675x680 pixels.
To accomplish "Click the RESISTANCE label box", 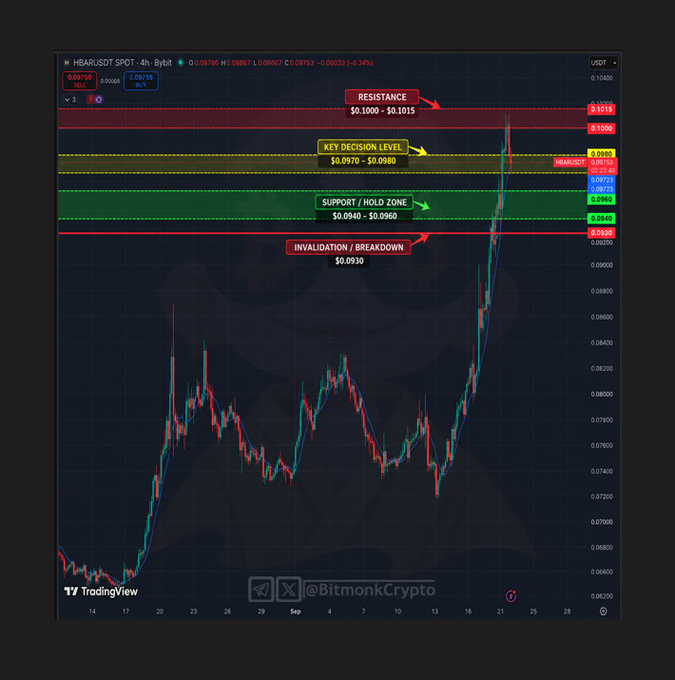I will pyautogui.click(x=382, y=97).
